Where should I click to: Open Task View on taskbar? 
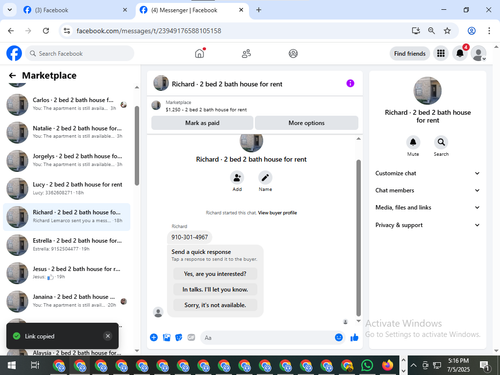[x=35, y=366]
